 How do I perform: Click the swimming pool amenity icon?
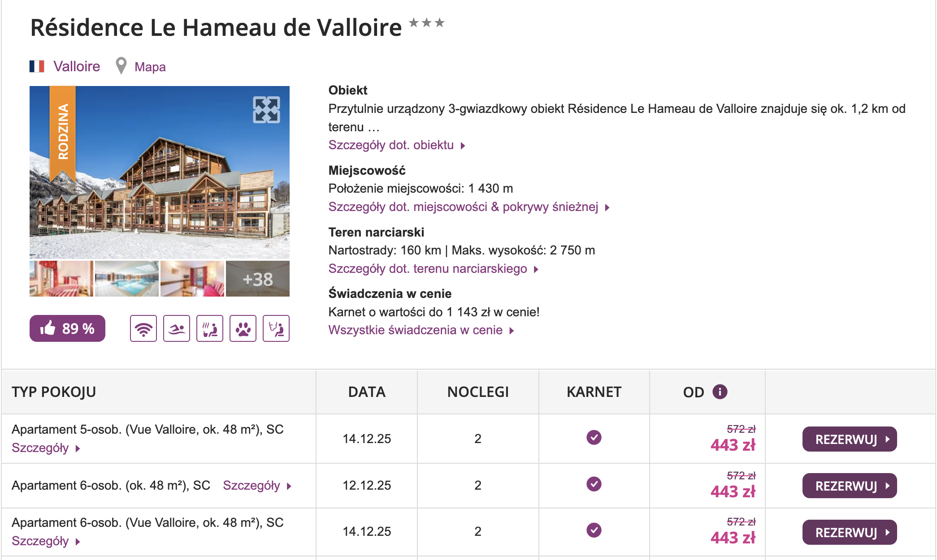(x=176, y=328)
